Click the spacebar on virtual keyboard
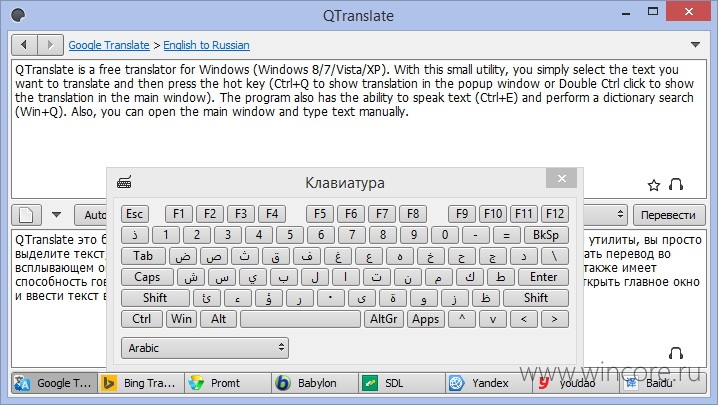The image size is (718, 405). coord(300,319)
